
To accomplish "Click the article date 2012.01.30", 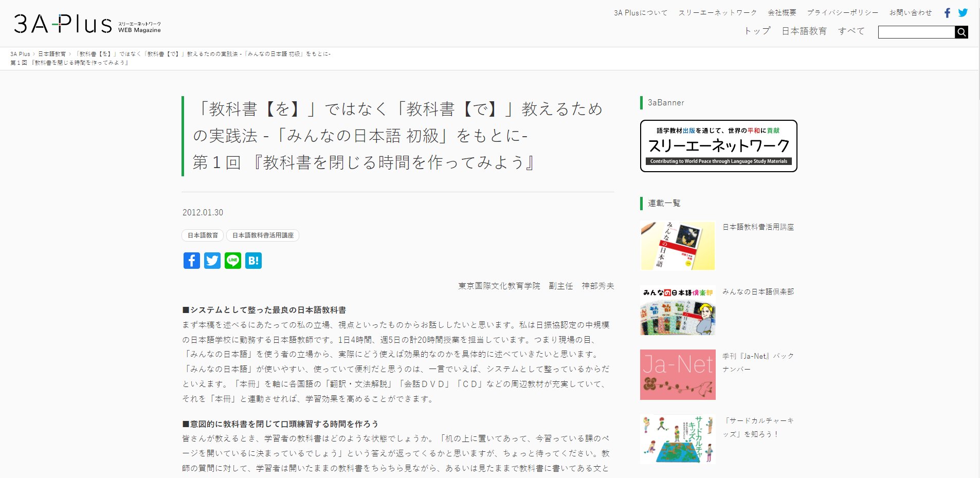I will tap(203, 212).
